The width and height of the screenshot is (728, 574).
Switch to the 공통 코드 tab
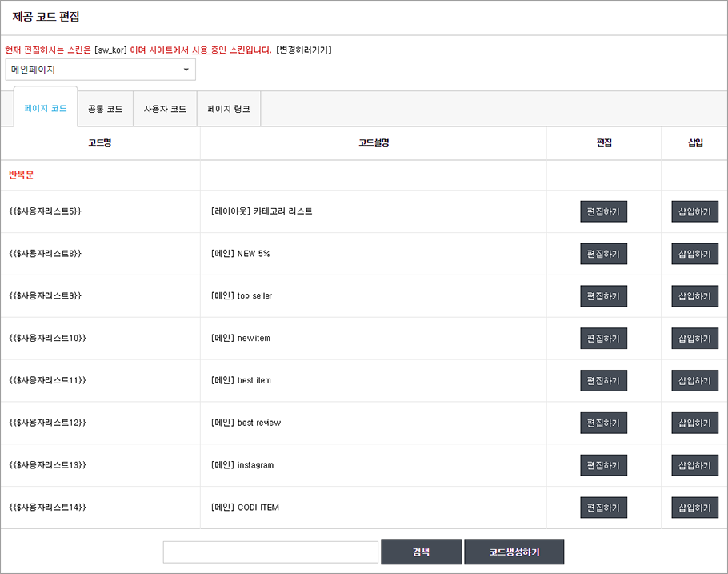pos(106,109)
